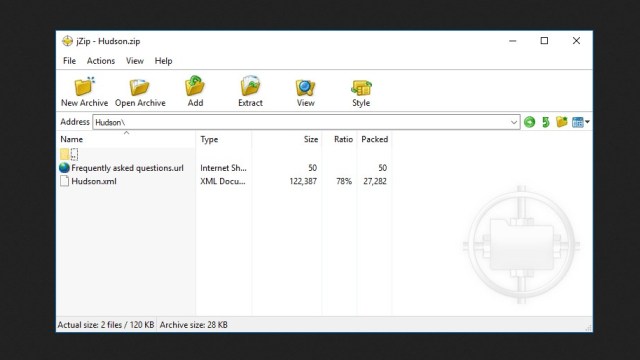Click the green refresh icon beside address bar
Viewport: 640px width, 360px height.
coord(546,122)
